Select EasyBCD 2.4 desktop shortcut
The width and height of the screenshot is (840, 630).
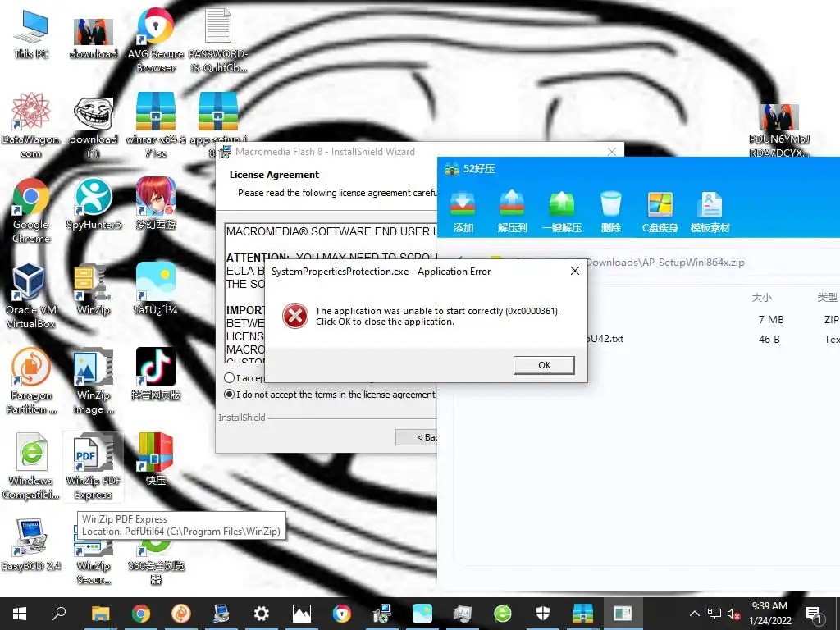31,545
